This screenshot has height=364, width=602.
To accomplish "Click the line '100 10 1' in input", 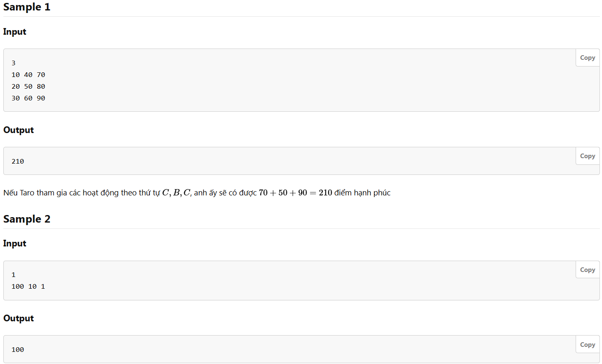I will click(28, 287).
